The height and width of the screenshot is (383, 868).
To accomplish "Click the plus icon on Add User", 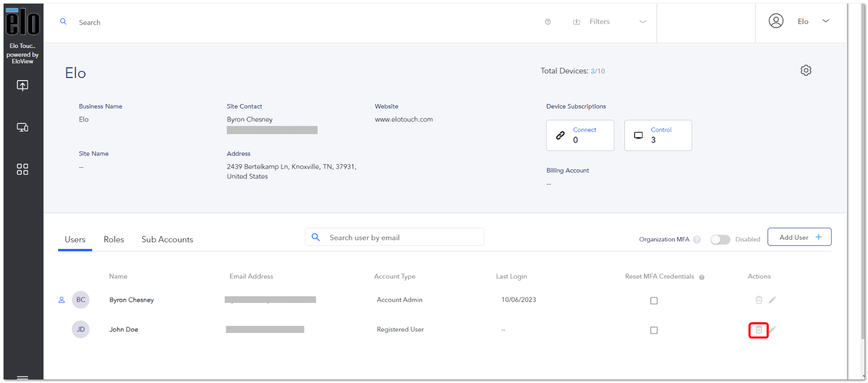I will pyautogui.click(x=819, y=237).
